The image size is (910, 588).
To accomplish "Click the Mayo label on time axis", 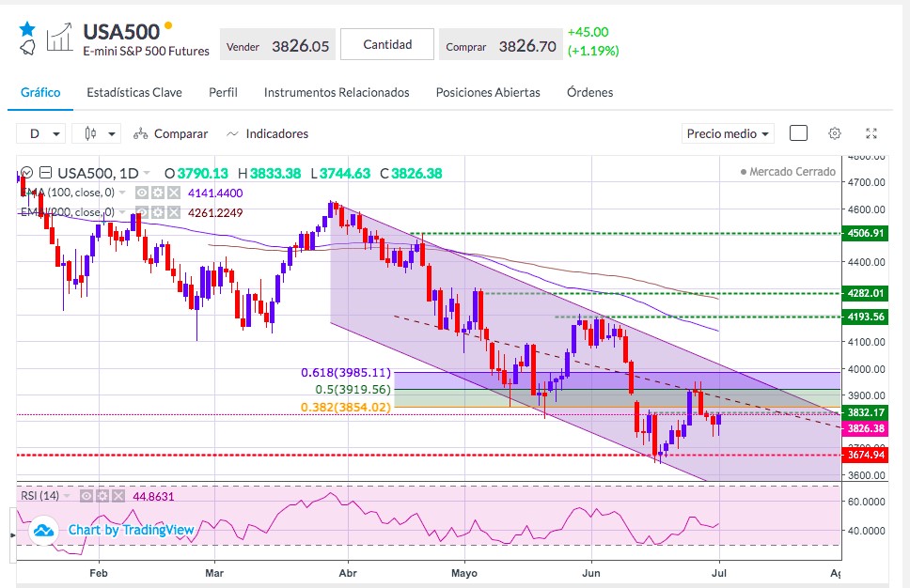I will 464,573.
